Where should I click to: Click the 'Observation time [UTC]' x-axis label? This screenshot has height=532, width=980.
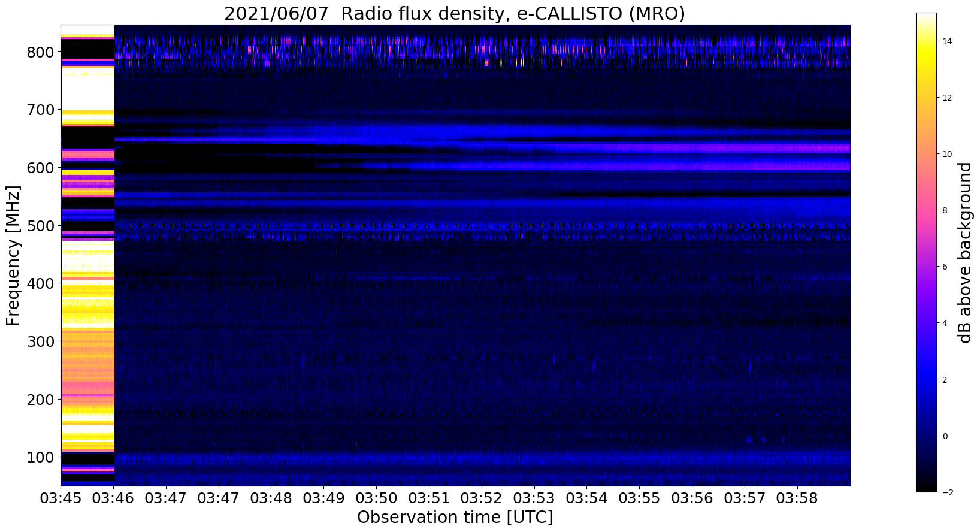pos(455,517)
